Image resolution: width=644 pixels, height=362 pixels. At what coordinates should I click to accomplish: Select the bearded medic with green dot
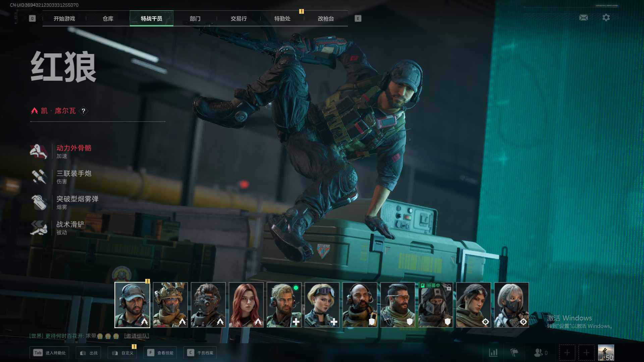point(284,305)
